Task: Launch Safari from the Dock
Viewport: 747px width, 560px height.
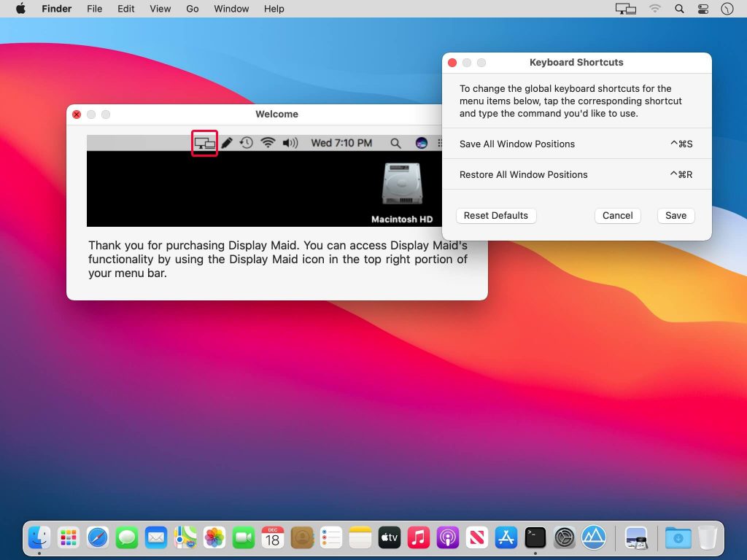Action: pyautogui.click(x=98, y=538)
